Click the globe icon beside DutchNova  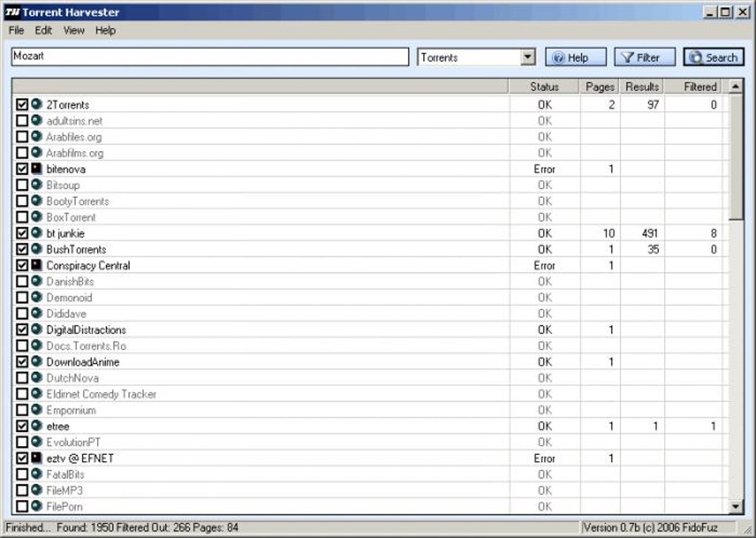pyautogui.click(x=36, y=377)
